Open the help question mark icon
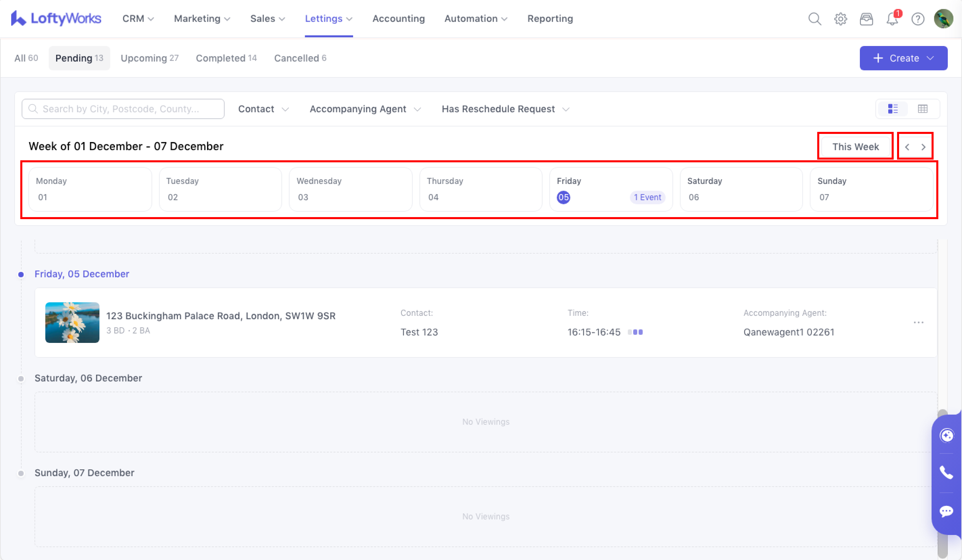This screenshot has width=962, height=560. click(918, 19)
